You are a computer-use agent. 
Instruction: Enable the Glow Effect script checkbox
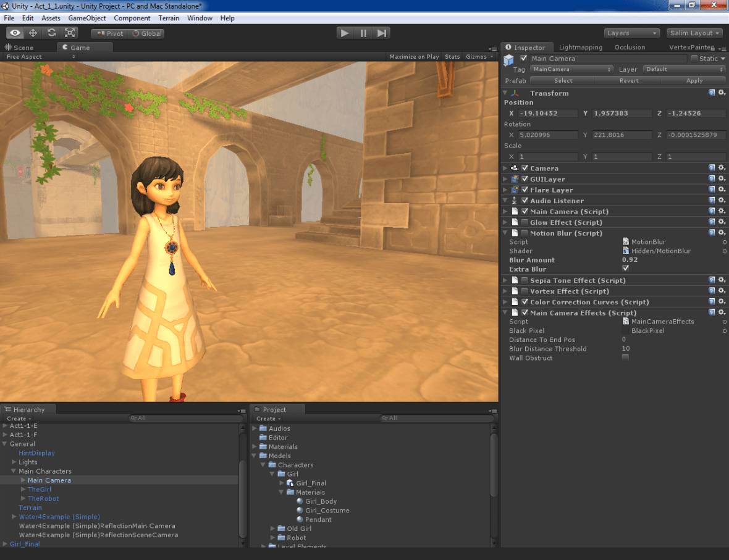525,222
